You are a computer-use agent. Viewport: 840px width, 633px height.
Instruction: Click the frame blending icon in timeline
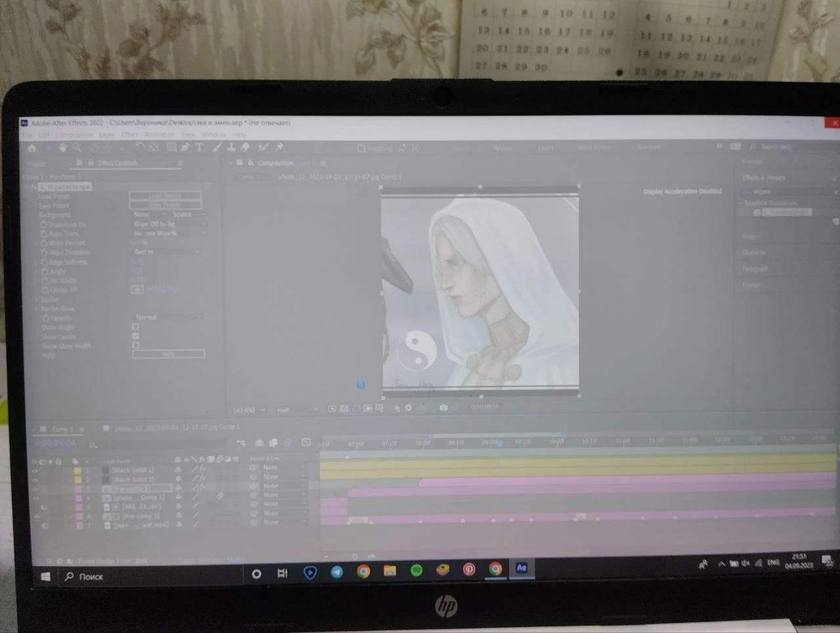pyautogui.click(x=273, y=443)
